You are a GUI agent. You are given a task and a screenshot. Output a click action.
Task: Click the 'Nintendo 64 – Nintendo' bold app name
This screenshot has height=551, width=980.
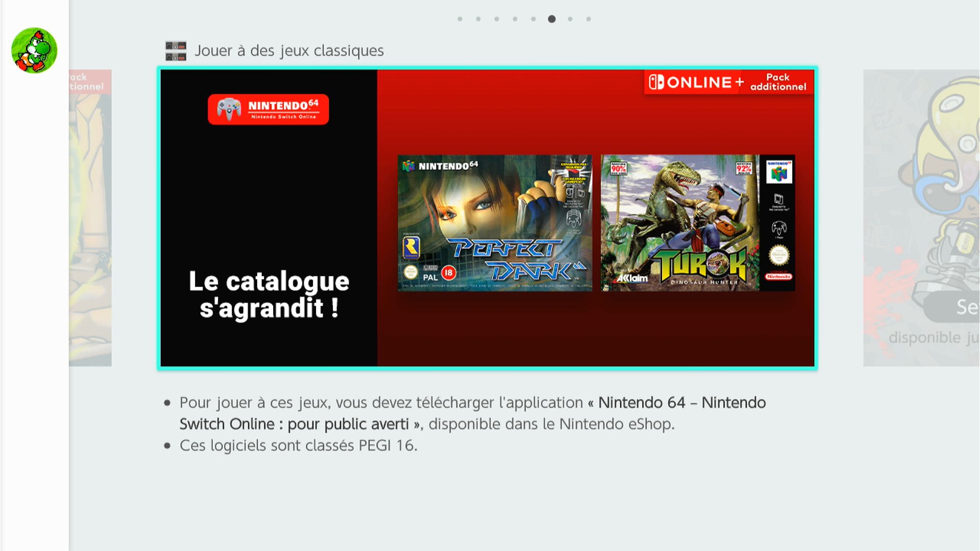coord(682,403)
